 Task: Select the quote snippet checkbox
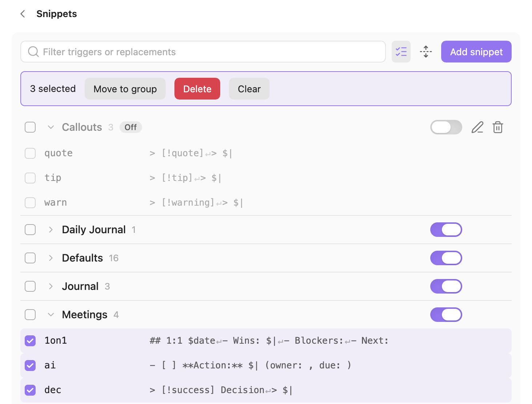[x=30, y=153]
